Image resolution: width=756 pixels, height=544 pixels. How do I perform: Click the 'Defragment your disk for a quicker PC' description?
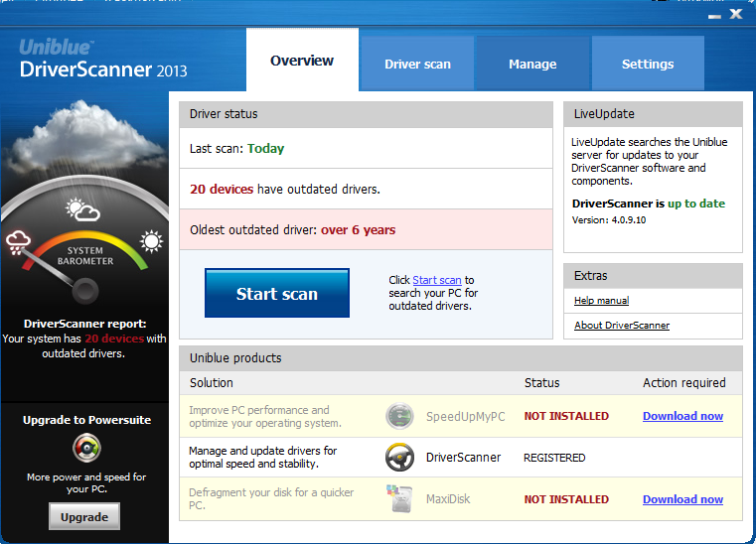coord(271,498)
